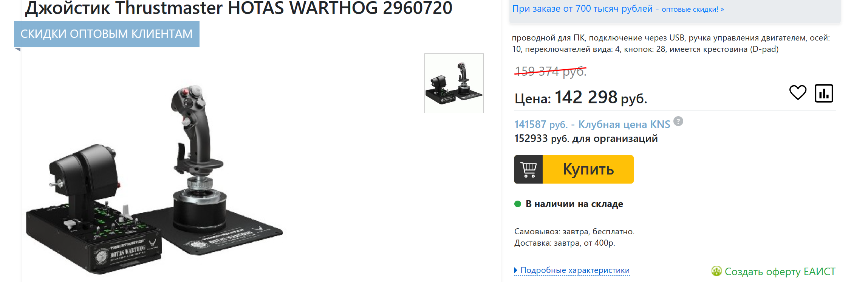Expand Подробные характеристики details
This screenshot has width=868, height=282.
[x=575, y=270]
